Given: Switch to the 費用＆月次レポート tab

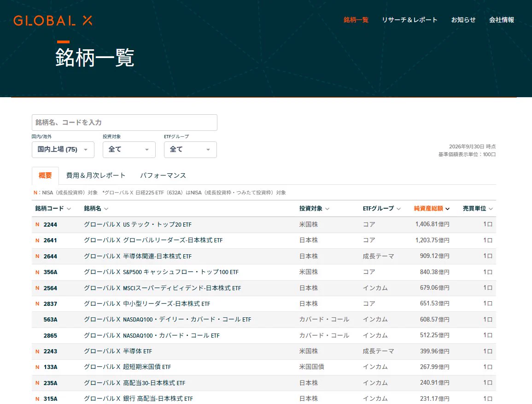Looking at the screenshot, I should (96, 176).
